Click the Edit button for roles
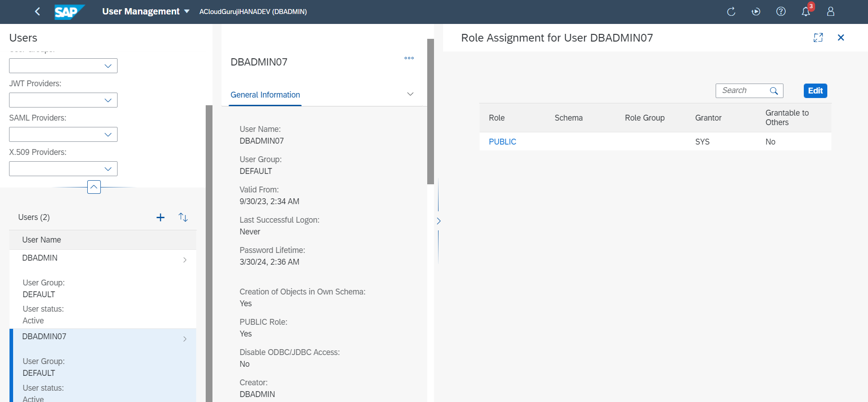This screenshot has height=402, width=868. pos(815,91)
